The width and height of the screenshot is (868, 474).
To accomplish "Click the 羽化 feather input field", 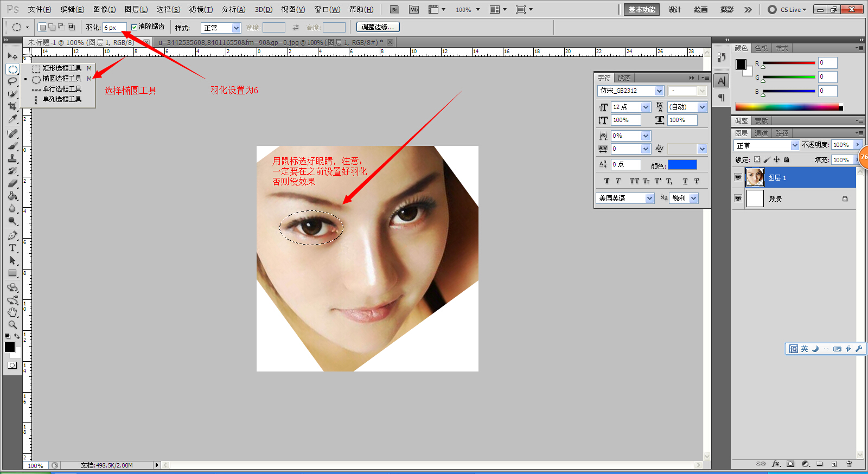I will coord(114,27).
